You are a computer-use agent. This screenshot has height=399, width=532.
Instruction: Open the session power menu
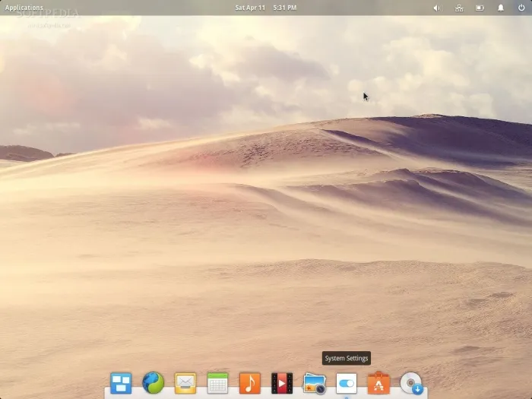[x=522, y=8]
